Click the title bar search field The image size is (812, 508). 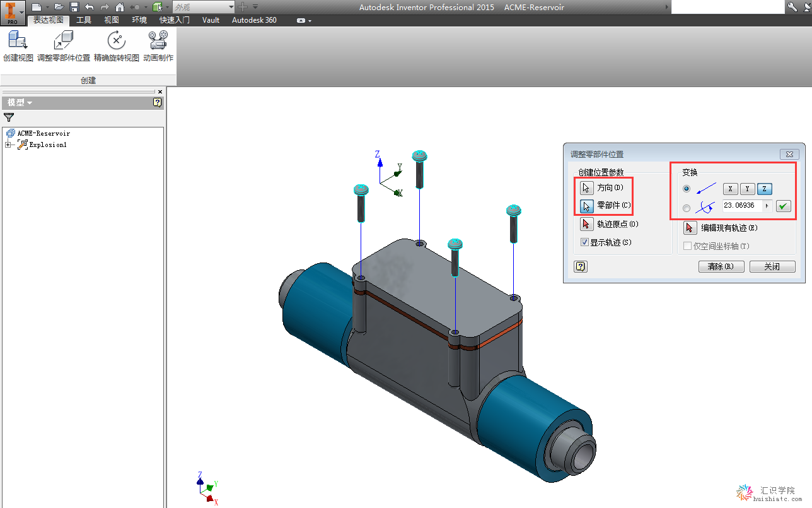[727, 7]
